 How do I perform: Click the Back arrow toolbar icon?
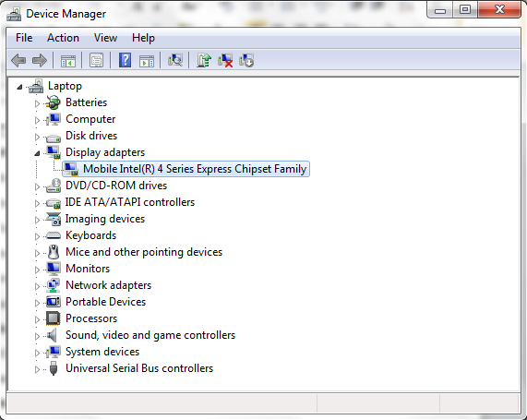[x=18, y=61]
